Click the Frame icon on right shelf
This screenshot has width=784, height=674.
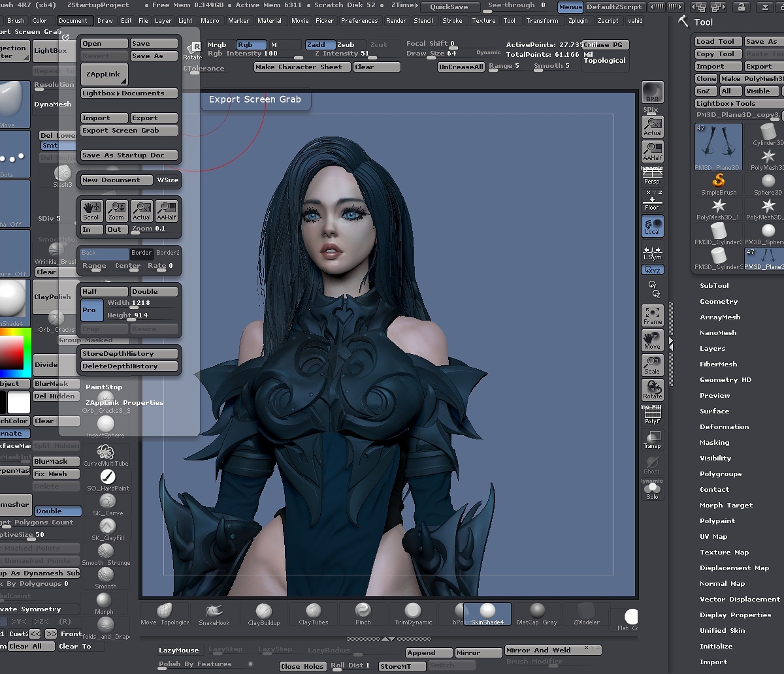coord(652,315)
